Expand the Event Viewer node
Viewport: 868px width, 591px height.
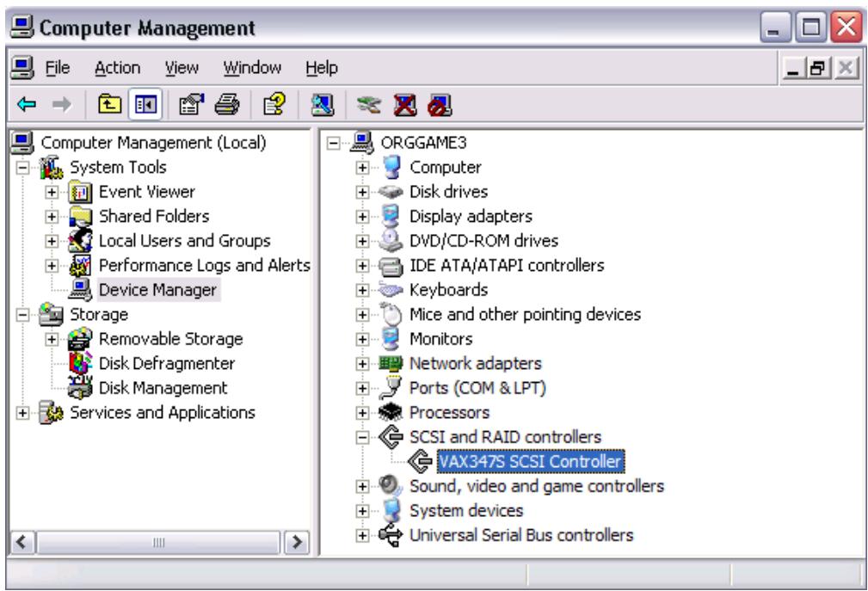[x=52, y=192]
